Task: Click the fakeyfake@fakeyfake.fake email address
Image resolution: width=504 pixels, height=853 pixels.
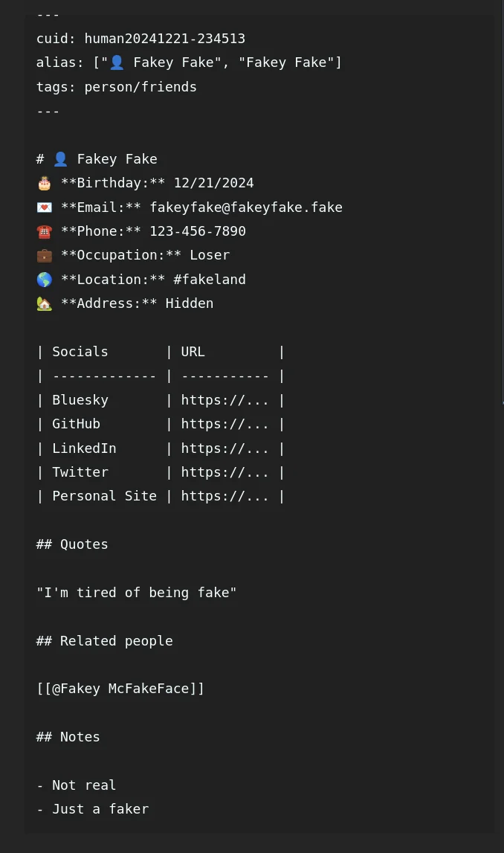Action: coord(246,207)
